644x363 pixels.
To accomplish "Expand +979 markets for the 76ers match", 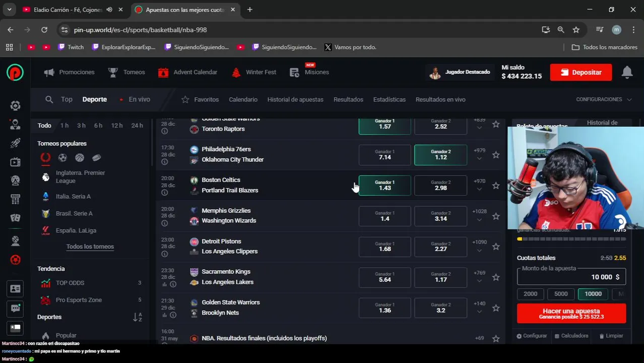I will [479, 154].
